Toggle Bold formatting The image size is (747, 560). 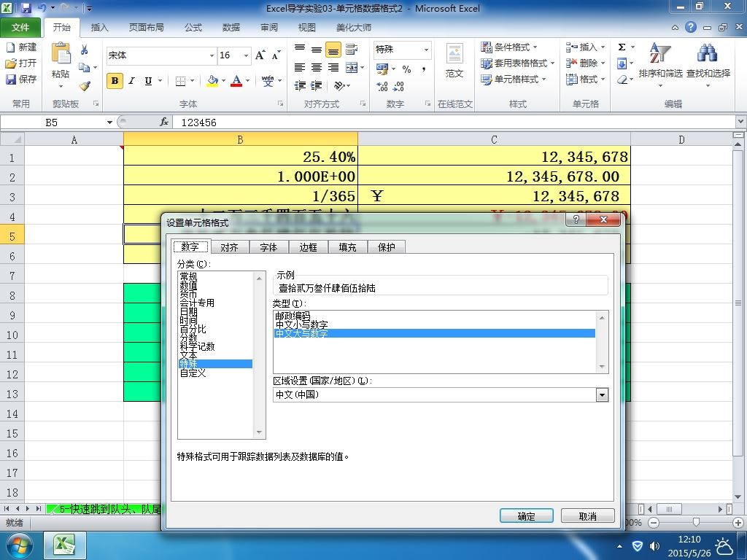click(115, 80)
